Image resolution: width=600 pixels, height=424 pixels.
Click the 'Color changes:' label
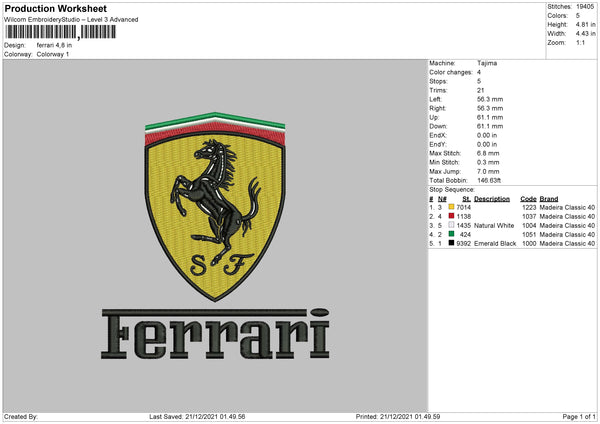pyautogui.click(x=451, y=72)
